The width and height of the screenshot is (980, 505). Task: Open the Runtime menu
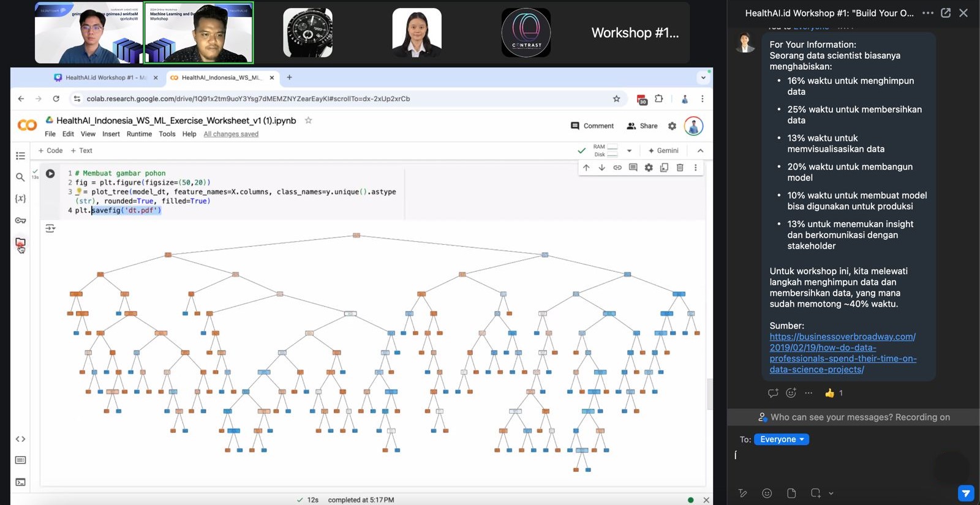pos(139,134)
